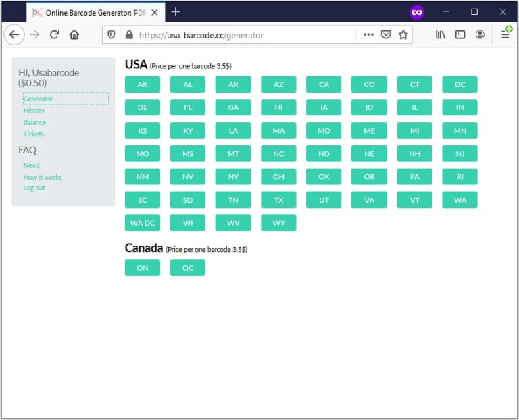The width and height of the screenshot is (519, 420).
Task: Open the Firefox library icon
Action: pos(441,35)
